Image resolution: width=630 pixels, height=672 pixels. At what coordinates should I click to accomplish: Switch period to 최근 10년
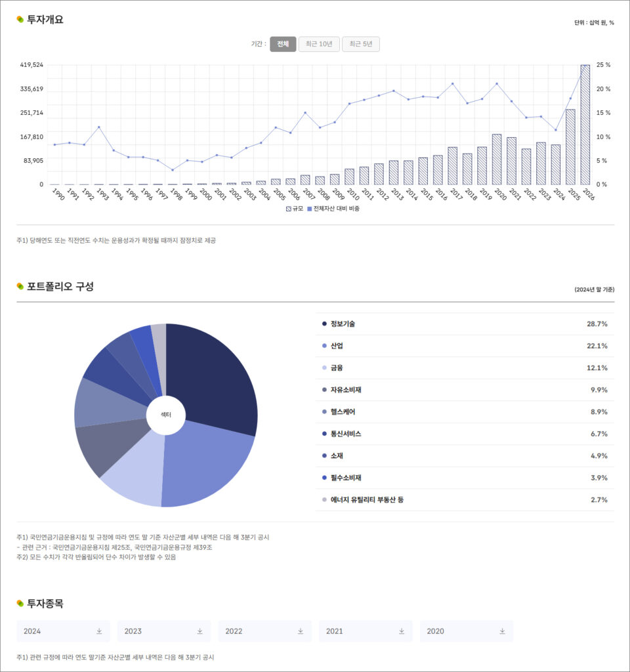tap(319, 44)
